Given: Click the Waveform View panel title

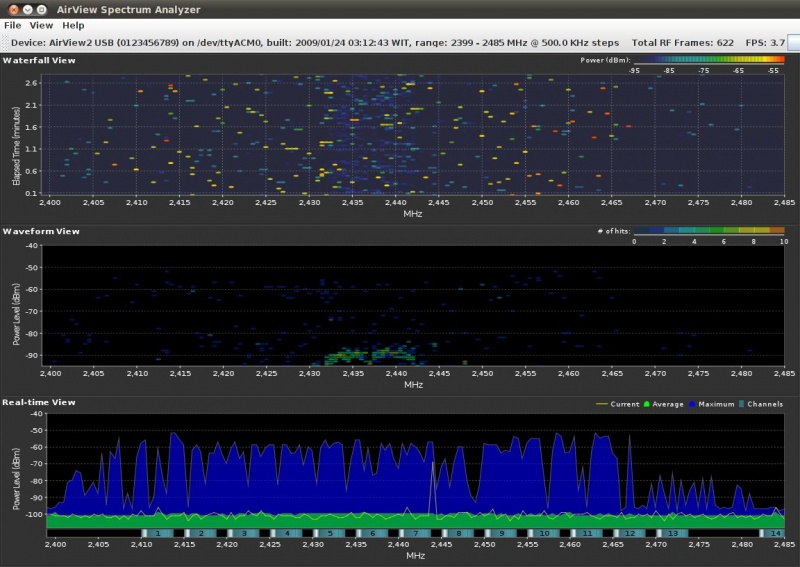Looking at the screenshot, I should (41, 231).
